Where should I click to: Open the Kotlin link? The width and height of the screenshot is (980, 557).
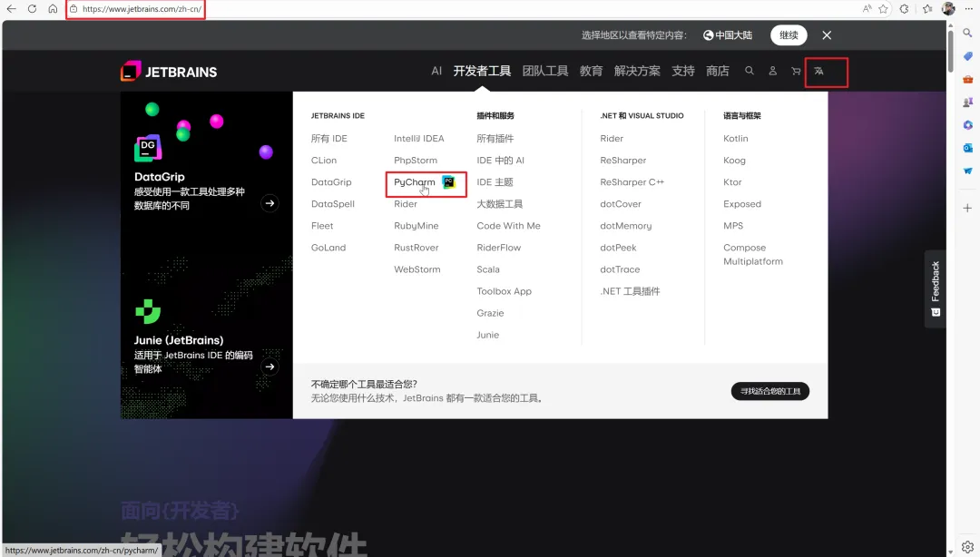click(736, 138)
